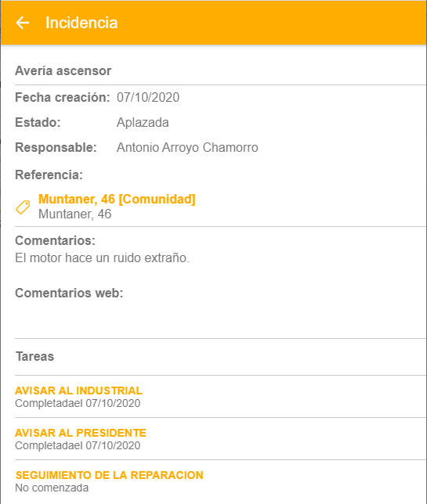Select responsible Antonio Arroyo Chamorro
Viewport: 427px width, 504px height.
tap(187, 148)
